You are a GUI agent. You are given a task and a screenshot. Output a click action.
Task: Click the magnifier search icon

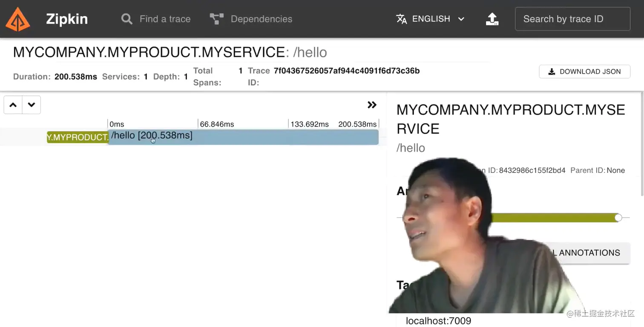[127, 19]
